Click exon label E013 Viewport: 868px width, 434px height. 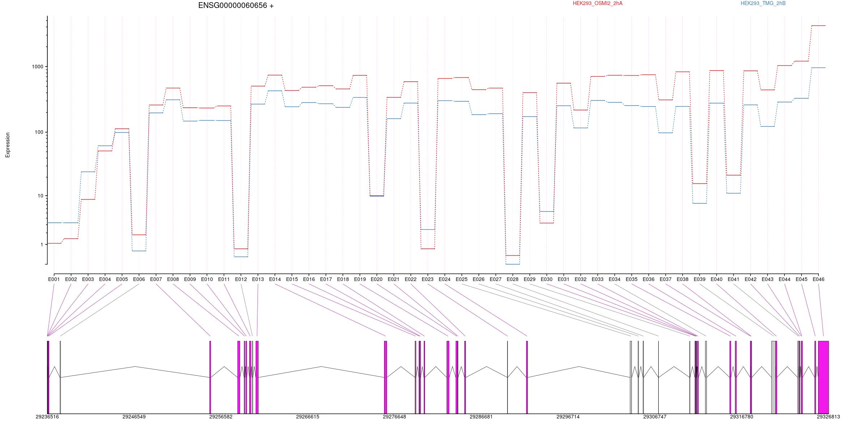click(258, 279)
